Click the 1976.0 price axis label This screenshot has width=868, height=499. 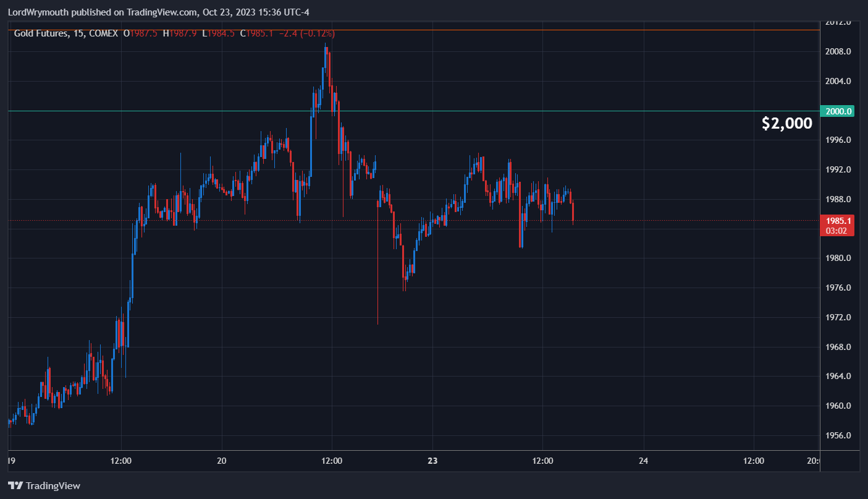pos(838,288)
